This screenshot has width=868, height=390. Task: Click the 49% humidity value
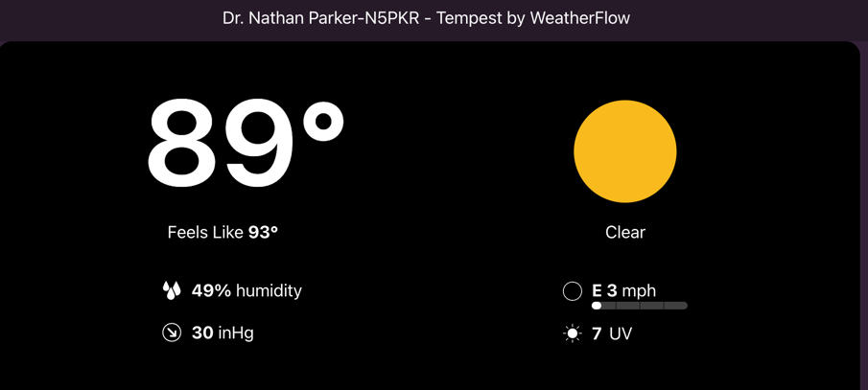(x=211, y=290)
